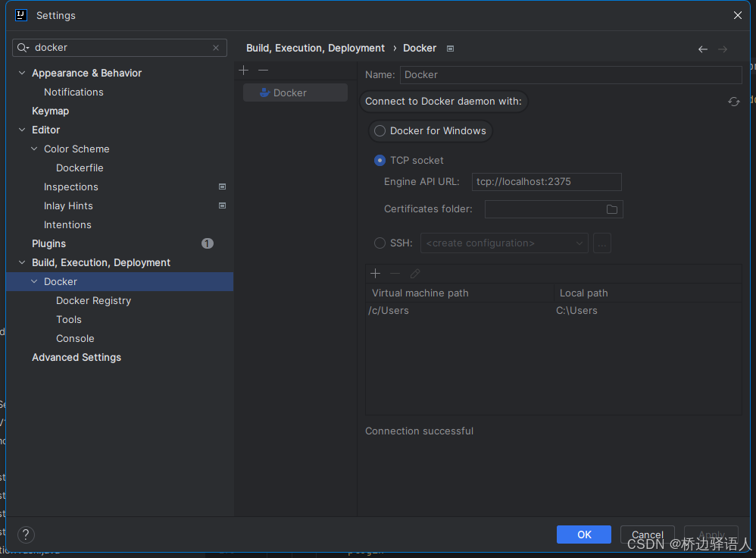Confirm settings with the OK button
The width and height of the screenshot is (756, 558).
click(583, 534)
